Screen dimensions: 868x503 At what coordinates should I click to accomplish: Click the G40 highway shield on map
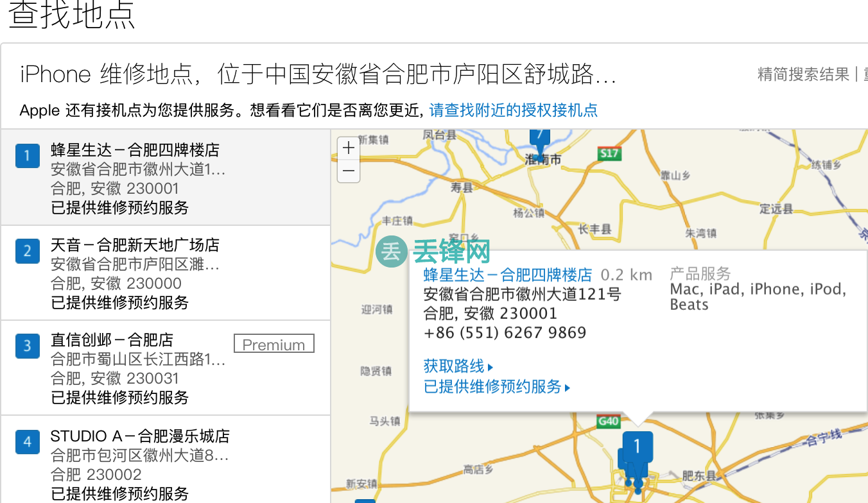click(x=608, y=422)
